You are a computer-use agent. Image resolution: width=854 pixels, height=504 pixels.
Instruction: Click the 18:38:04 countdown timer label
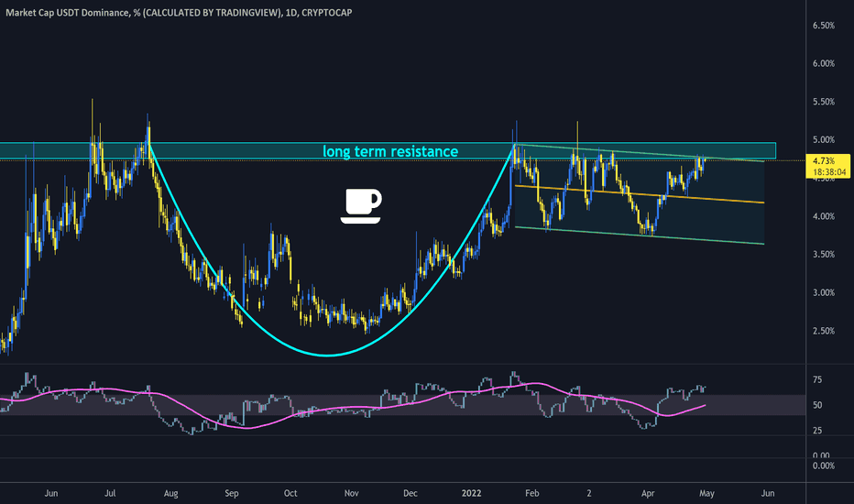pos(829,171)
